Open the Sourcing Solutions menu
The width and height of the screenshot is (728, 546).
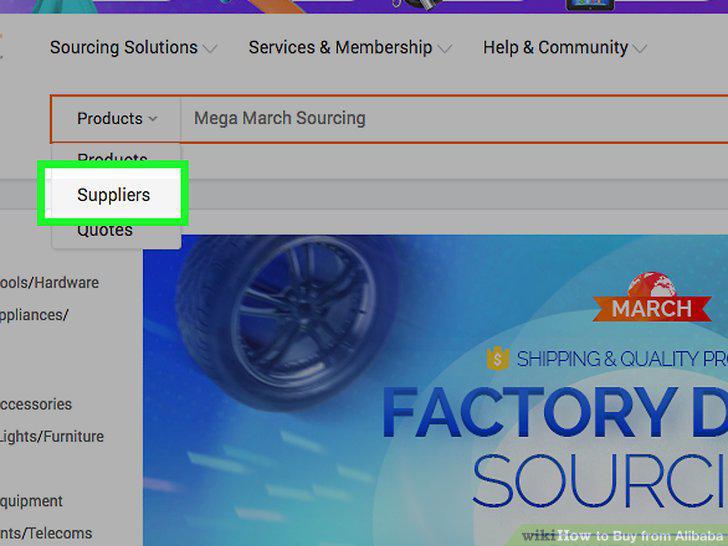133,47
